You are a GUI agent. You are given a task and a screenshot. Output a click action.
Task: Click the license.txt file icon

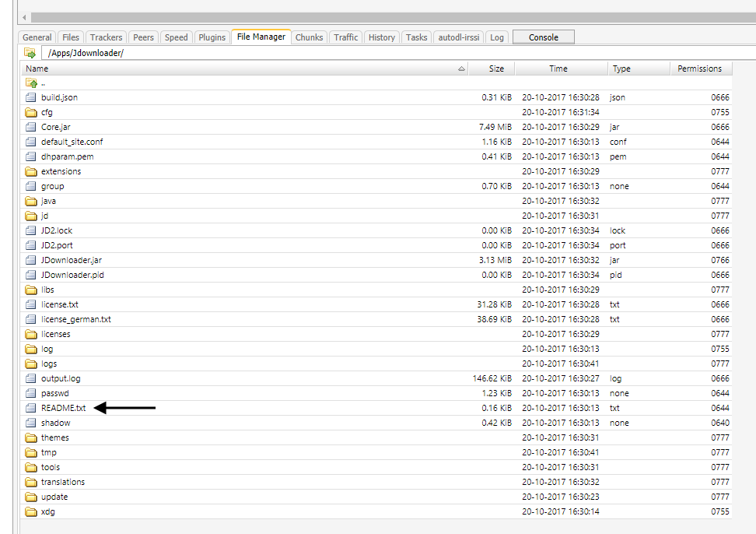pos(31,304)
